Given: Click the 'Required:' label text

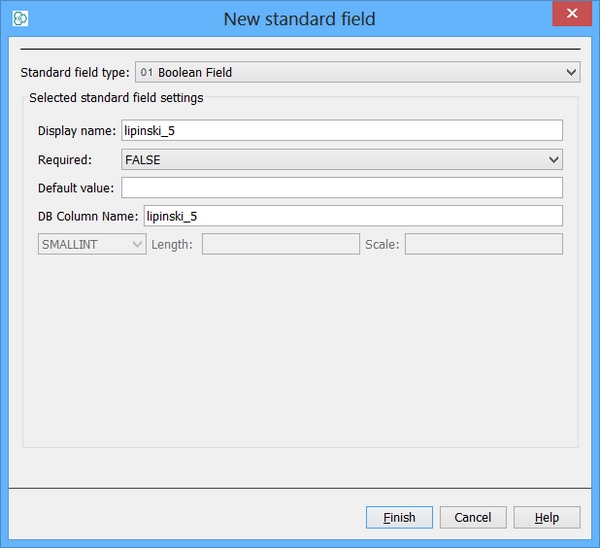Looking at the screenshot, I should [64, 160].
